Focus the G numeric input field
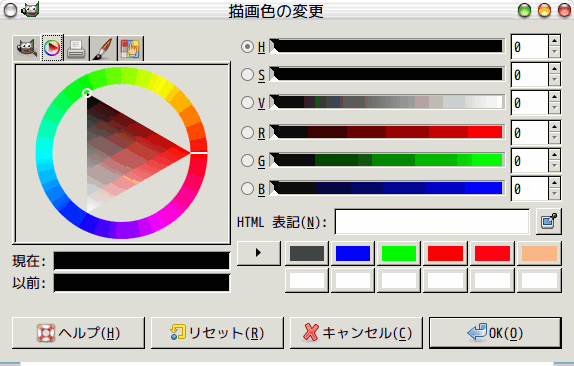Screen dimensions: 574x366 click(530, 160)
